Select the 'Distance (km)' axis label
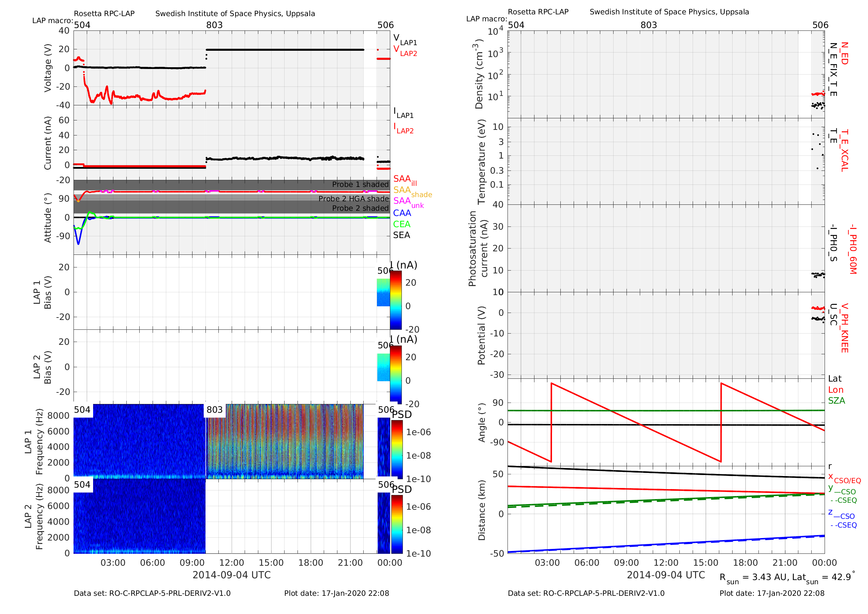 (482, 510)
